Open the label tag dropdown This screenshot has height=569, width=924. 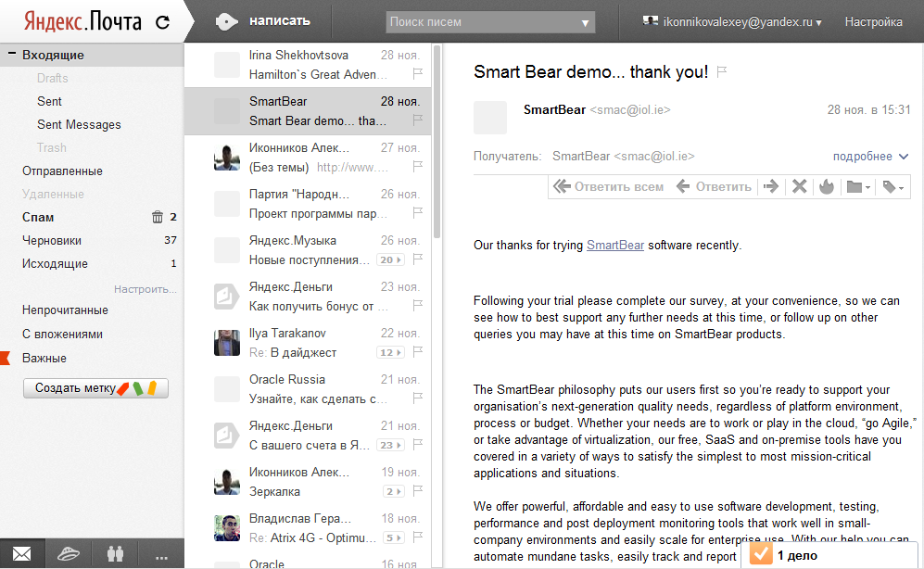click(x=893, y=186)
